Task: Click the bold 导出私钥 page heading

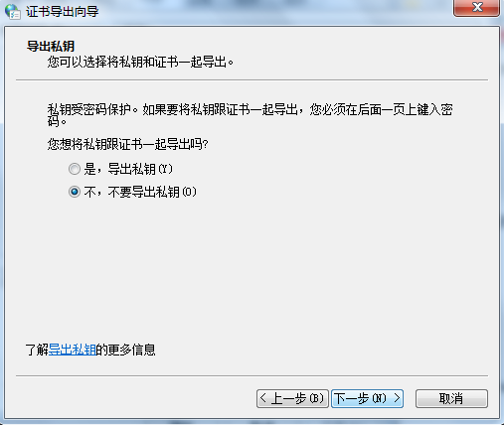Action: pos(51,47)
